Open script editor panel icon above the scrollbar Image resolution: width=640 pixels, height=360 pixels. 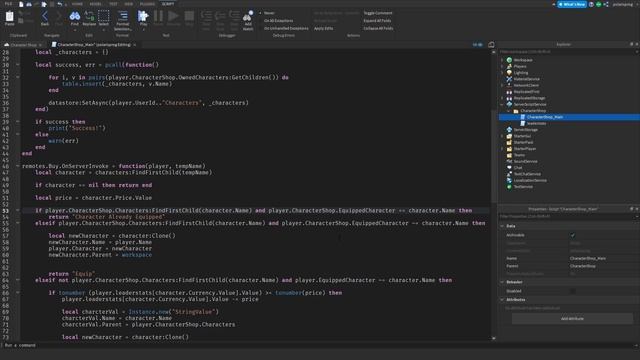pos(491,44)
